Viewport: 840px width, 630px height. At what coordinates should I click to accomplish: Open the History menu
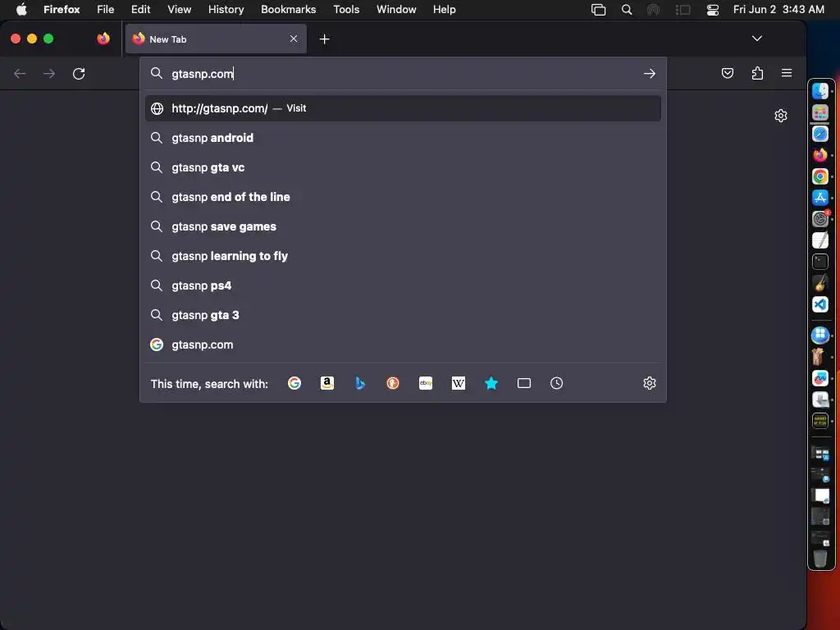pyautogui.click(x=226, y=9)
